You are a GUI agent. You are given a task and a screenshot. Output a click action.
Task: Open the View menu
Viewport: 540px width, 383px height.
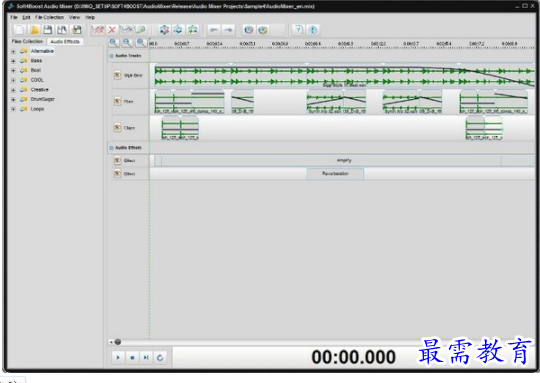click(x=74, y=17)
